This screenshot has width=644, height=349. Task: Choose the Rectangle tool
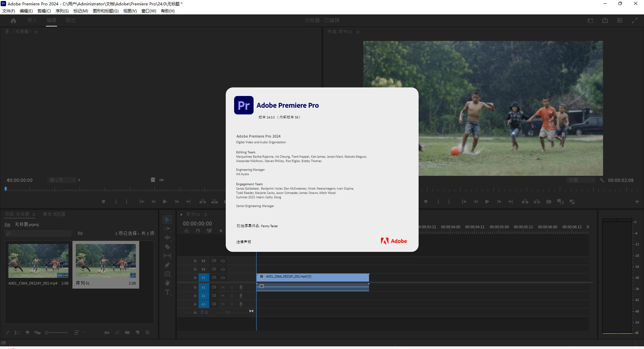(167, 274)
